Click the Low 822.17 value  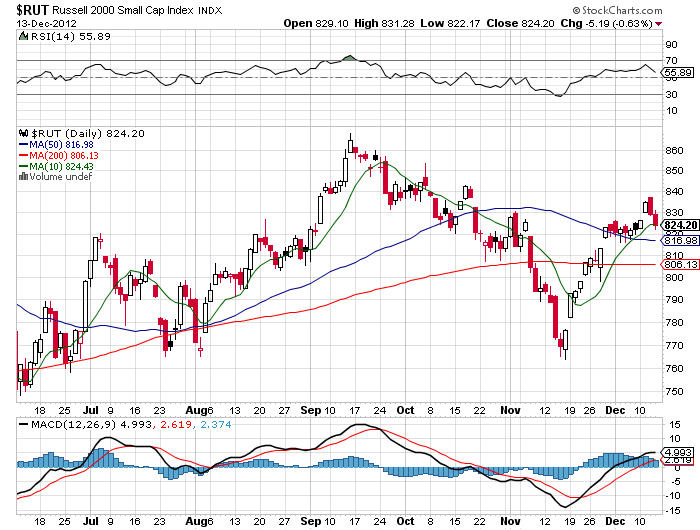[x=450, y=23]
